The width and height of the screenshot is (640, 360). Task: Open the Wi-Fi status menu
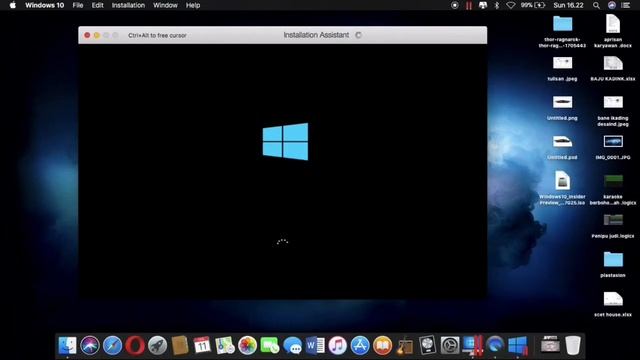click(511, 5)
